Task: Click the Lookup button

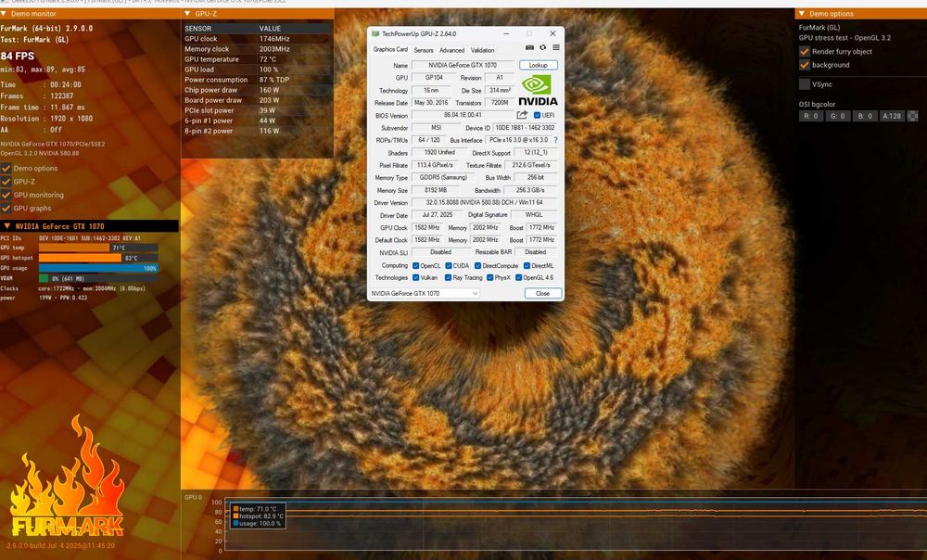Action: (x=538, y=65)
